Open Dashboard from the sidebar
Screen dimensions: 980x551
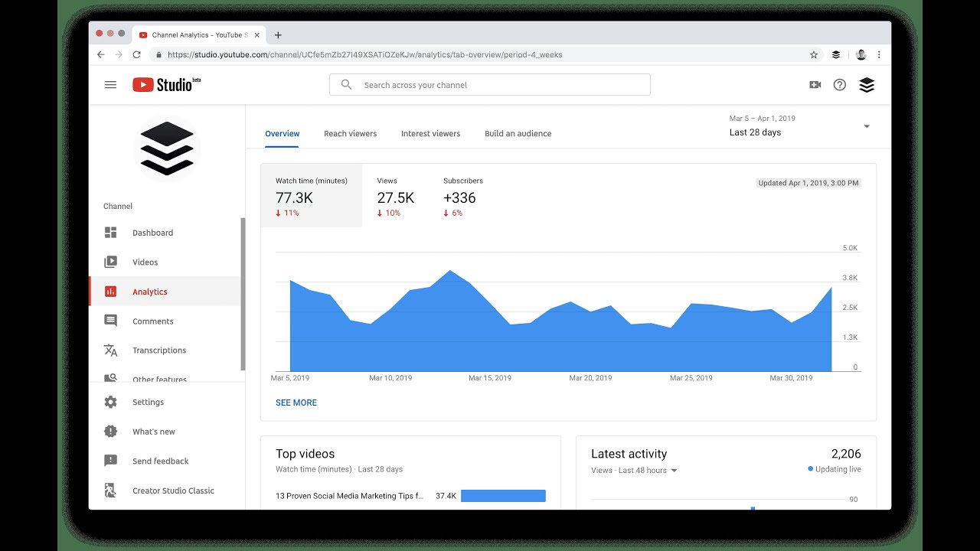[x=167, y=233]
